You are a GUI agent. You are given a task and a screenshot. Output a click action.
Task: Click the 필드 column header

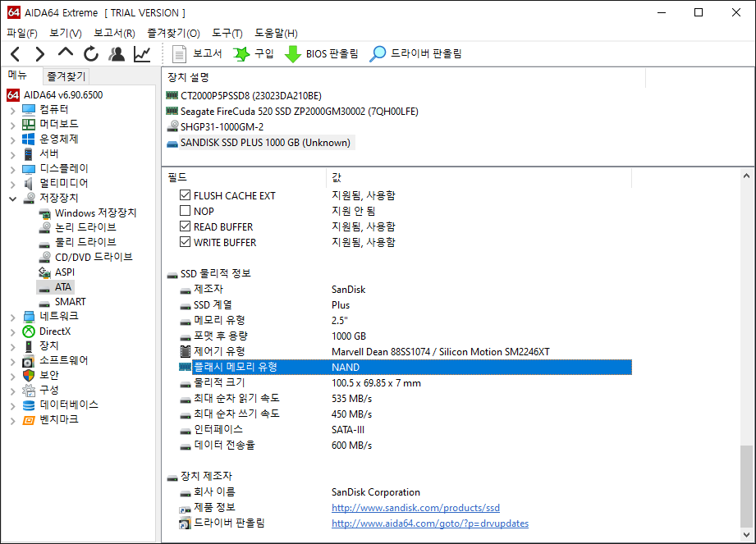point(245,177)
